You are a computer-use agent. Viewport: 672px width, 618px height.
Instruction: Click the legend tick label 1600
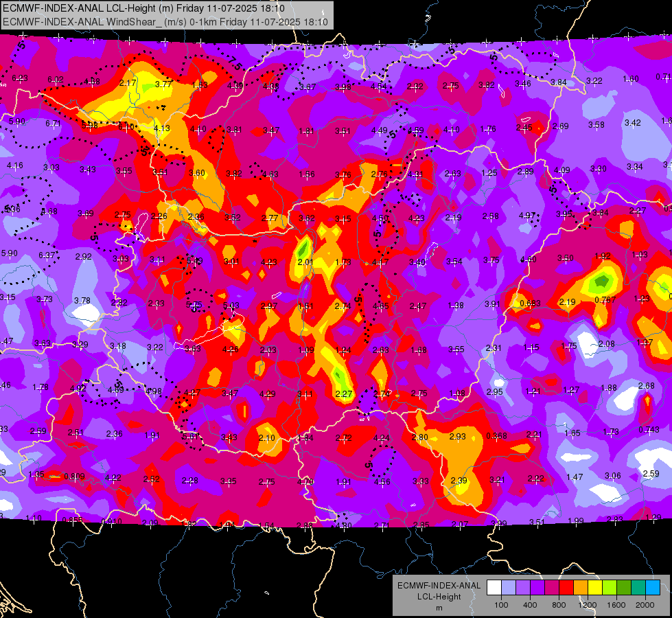616,605
